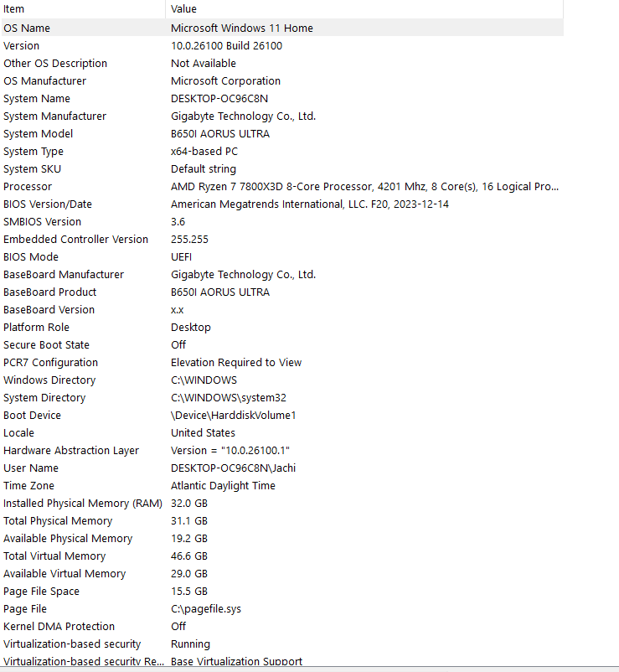Image resolution: width=619 pixels, height=672 pixels.
Task: Click the value 255.255
Action: [189, 239]
